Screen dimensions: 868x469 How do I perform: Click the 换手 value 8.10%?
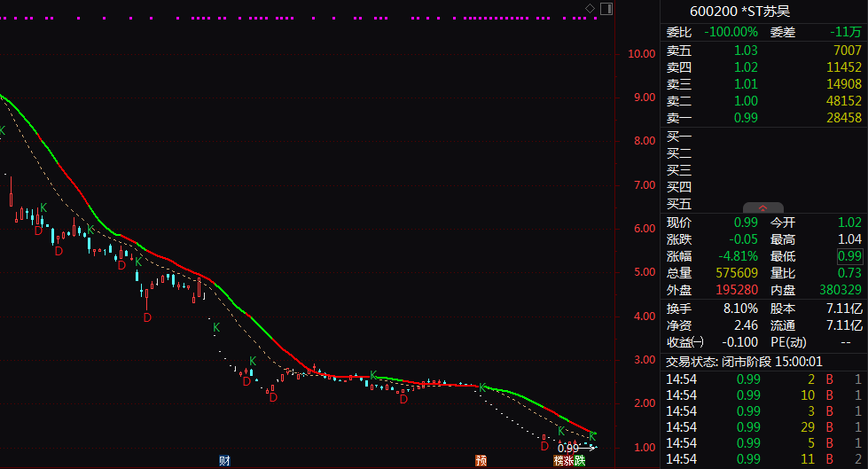(740, 309)
